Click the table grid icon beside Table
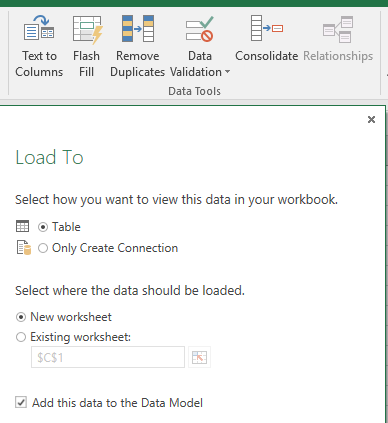The width and height of the screenshot is (388, 423). coord(23,226)
